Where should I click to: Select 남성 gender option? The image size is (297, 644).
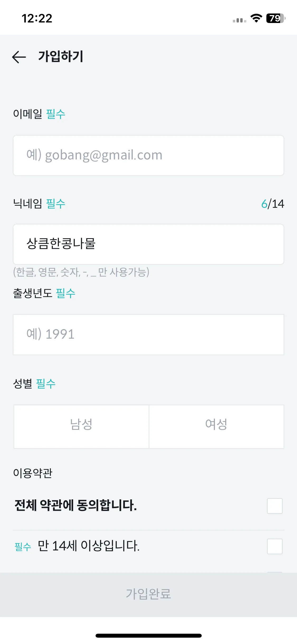(81, 426)
